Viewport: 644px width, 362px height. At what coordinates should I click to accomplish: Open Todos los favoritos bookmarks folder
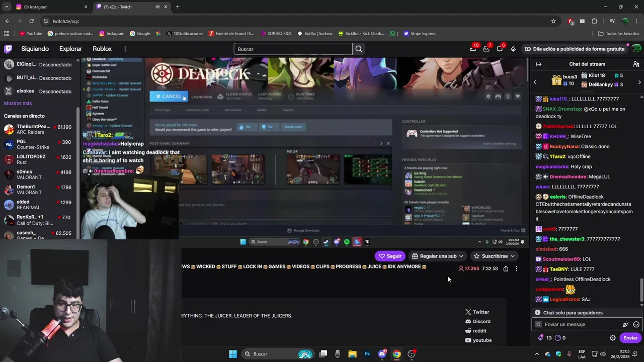coord(618,34)
